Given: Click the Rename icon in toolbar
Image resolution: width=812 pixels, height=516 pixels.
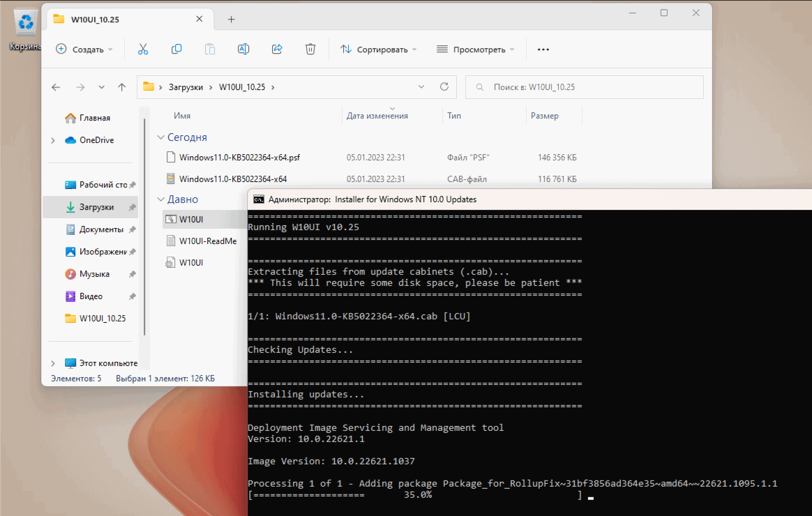Looking at the screenshot, I should (243, 50).
